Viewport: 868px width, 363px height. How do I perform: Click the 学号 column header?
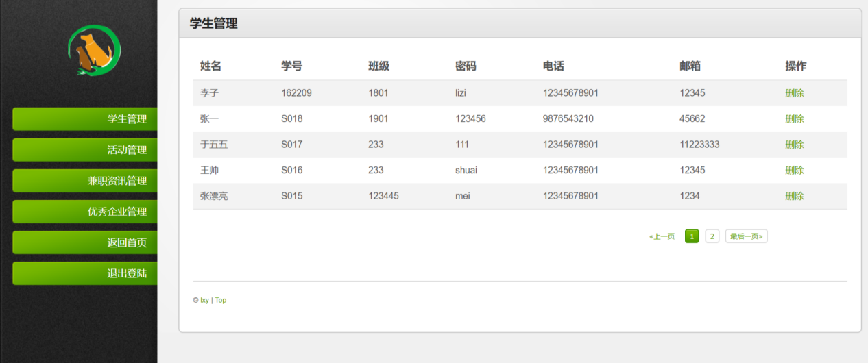291,66
